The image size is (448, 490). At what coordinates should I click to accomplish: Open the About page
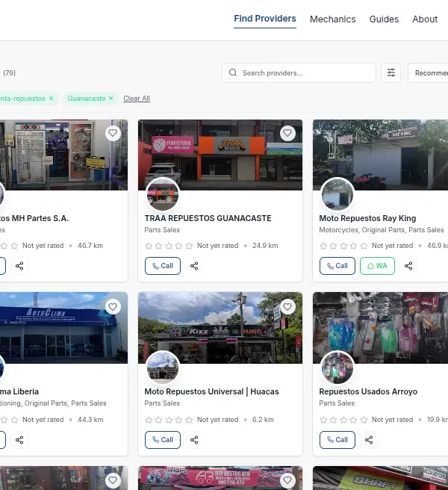(425, 19)
